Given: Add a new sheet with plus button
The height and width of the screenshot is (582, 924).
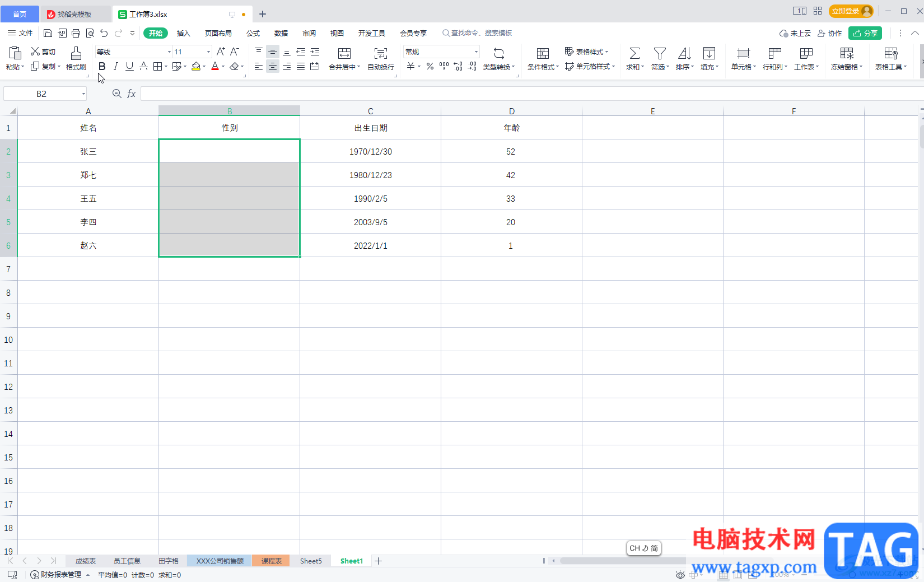Looking at the screenshot, I should pos(379,561).
